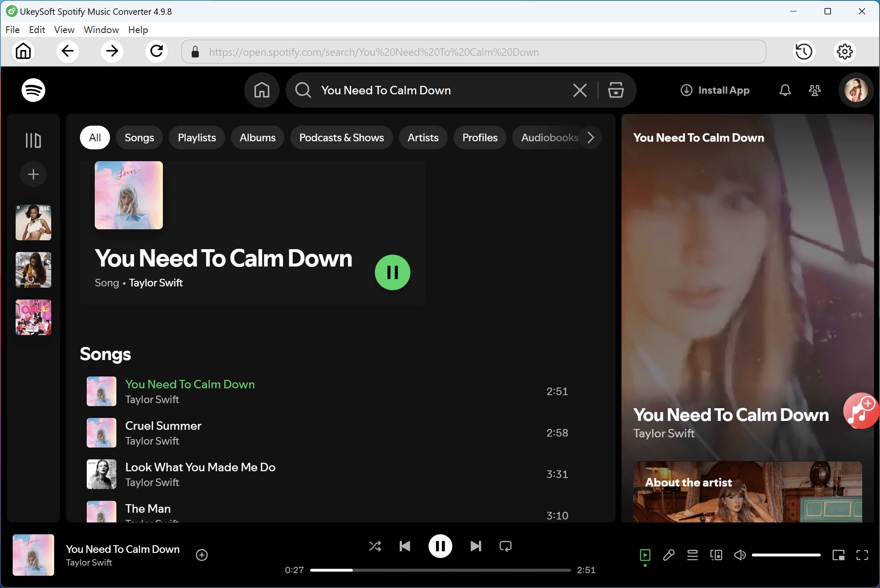The height and width of the screenshot is (588, 880).
Task: Click the Install App button
Action: pyautogui.click(x=715, y=90)
